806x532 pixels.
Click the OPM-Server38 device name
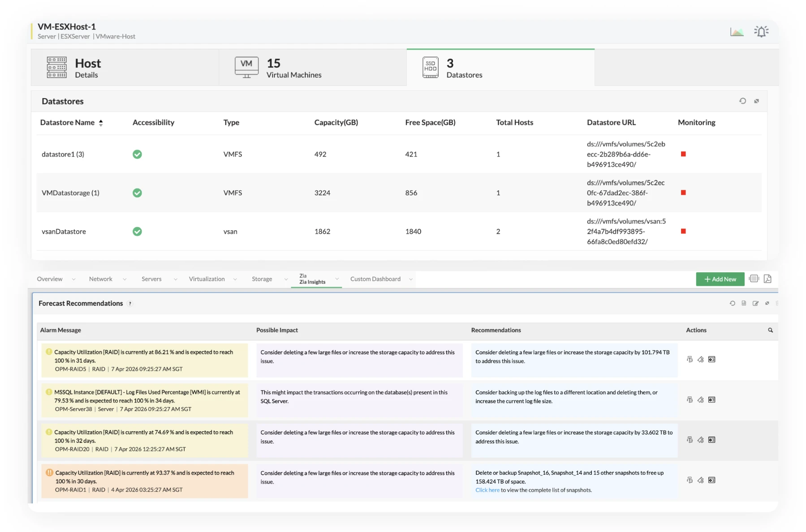[x=73, y=409]
